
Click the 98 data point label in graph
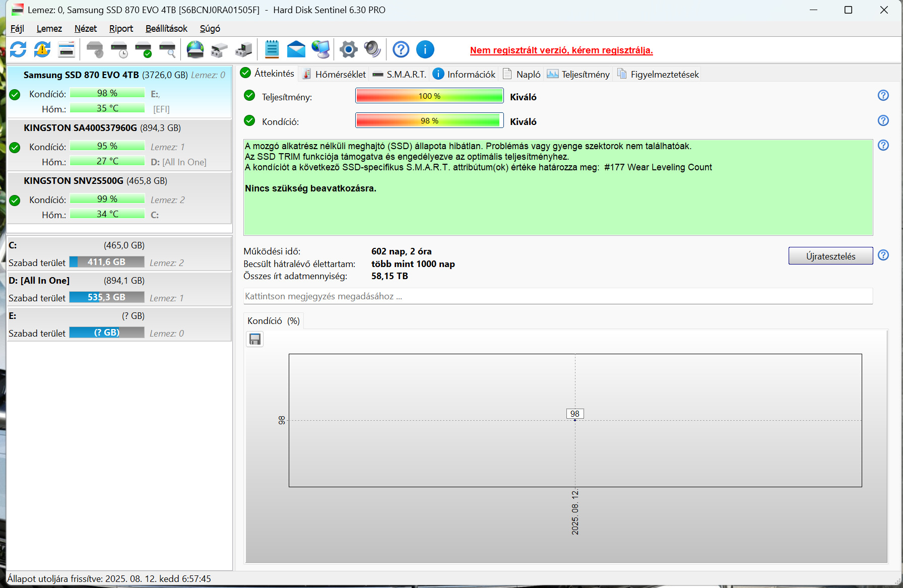coord(575,414)
